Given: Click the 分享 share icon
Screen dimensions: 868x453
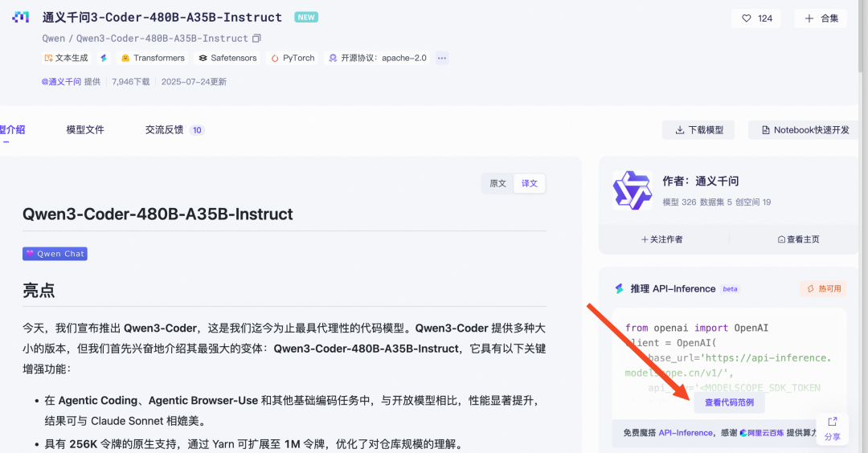Looking at the screenshot, I should (832, 429).
